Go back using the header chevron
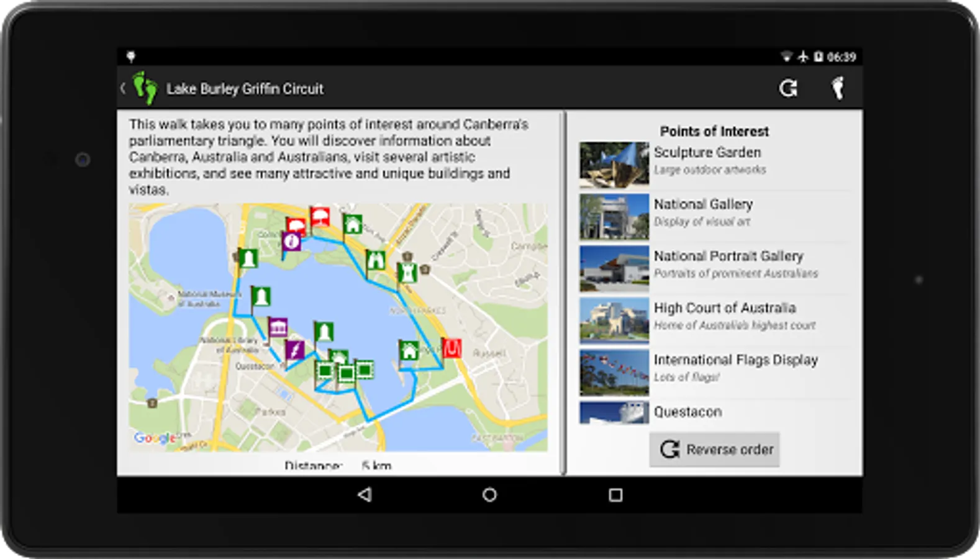Screen dimensions: 980x559 click(123, 88)
